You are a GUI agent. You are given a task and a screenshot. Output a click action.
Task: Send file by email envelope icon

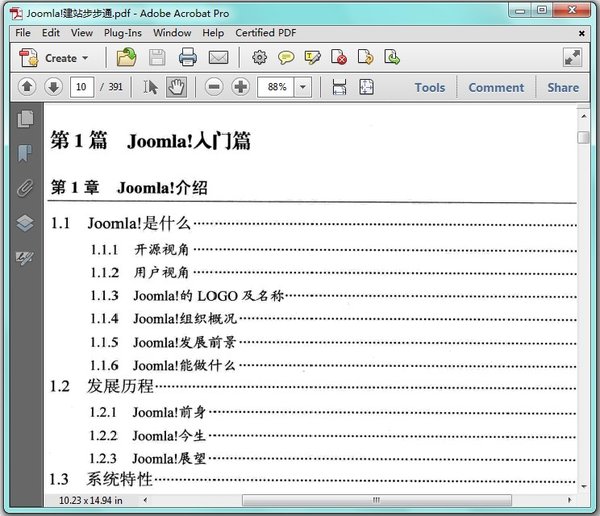coord(218,58)
